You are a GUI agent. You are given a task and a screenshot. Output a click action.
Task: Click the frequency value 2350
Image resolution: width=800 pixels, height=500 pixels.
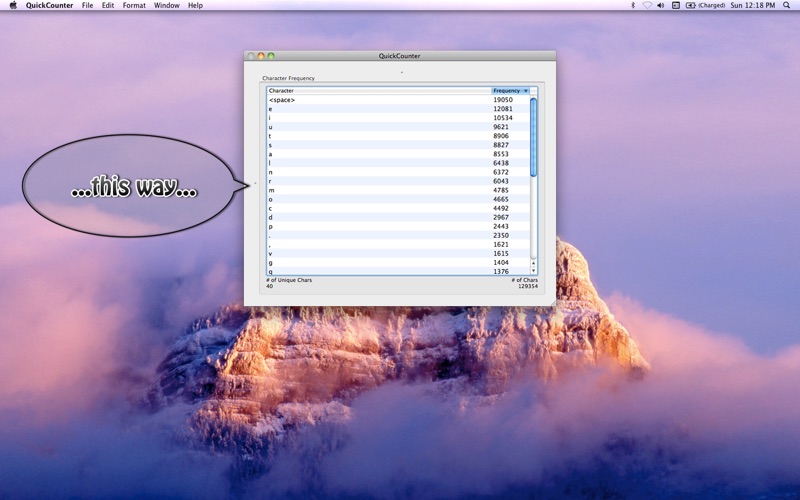click(501, 235)
